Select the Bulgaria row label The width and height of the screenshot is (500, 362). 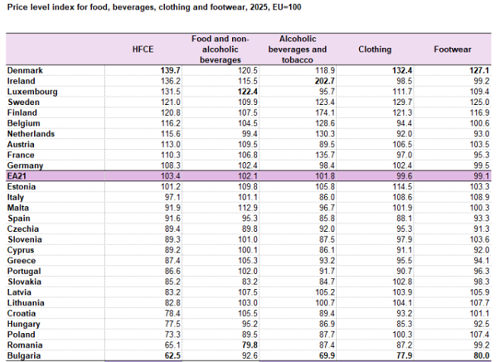24,356
